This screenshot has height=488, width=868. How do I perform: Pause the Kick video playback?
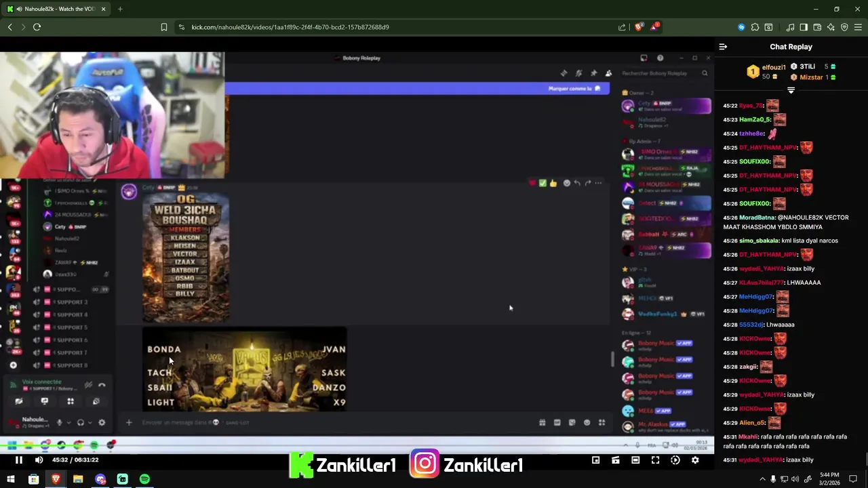pos(19,460)
